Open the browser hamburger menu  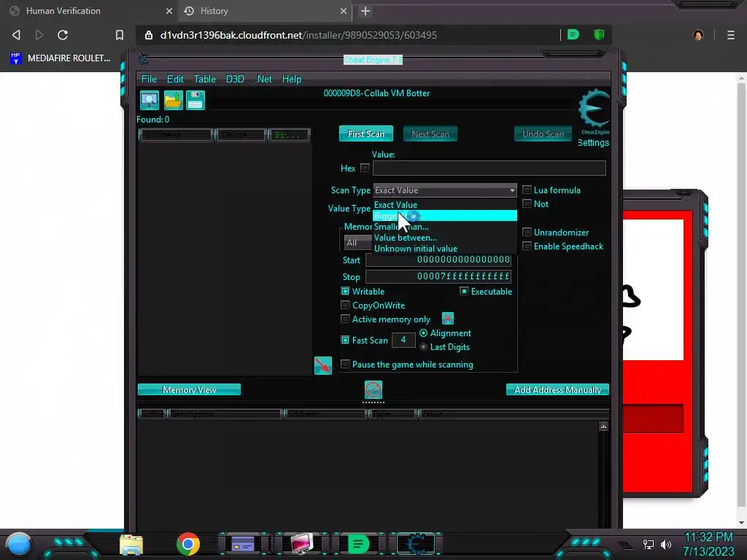point(731,35)
